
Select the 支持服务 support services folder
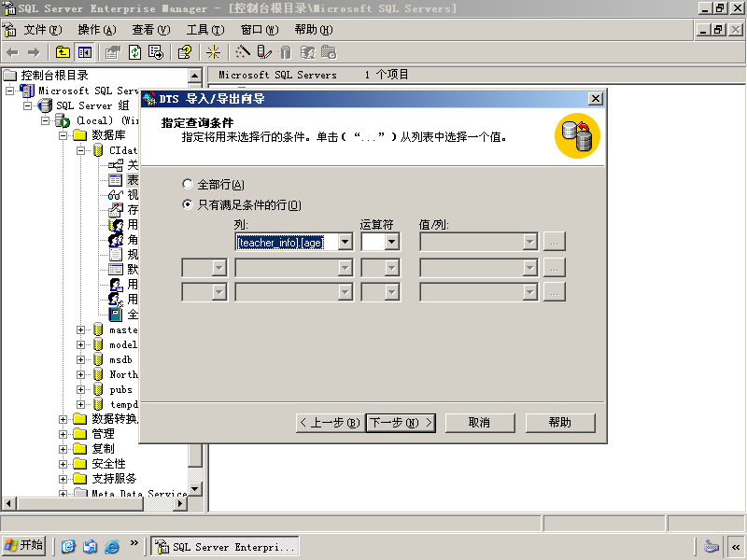(114, 479)
